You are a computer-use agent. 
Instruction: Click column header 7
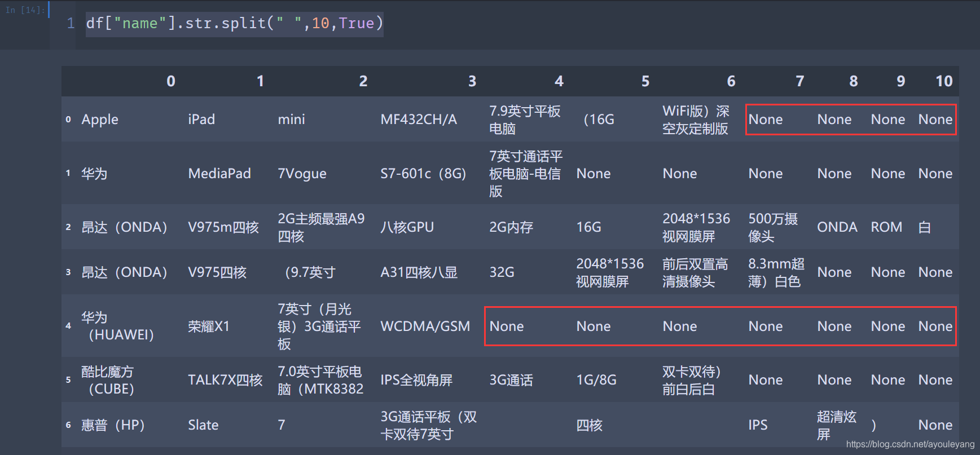(x=800, y=81)
